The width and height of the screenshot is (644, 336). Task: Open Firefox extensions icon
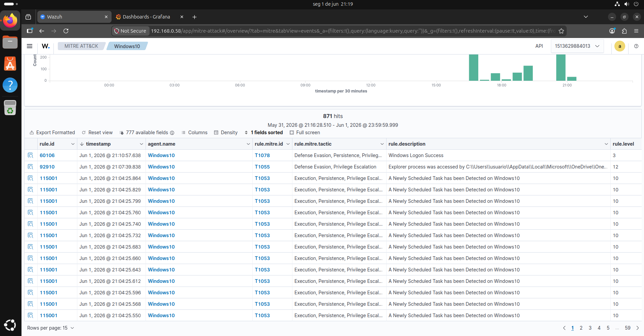point(624,31)
